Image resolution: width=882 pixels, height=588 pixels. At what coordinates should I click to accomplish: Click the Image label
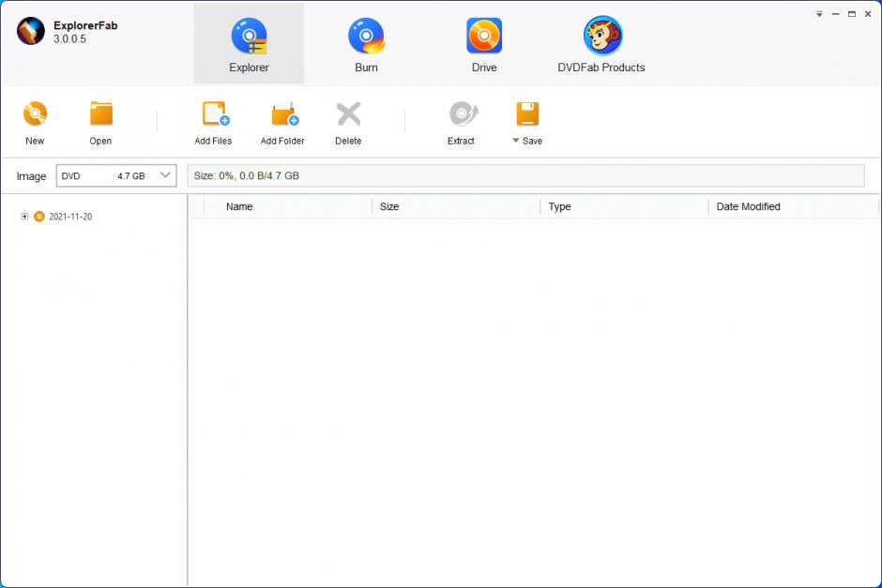(x=32, y=176)
